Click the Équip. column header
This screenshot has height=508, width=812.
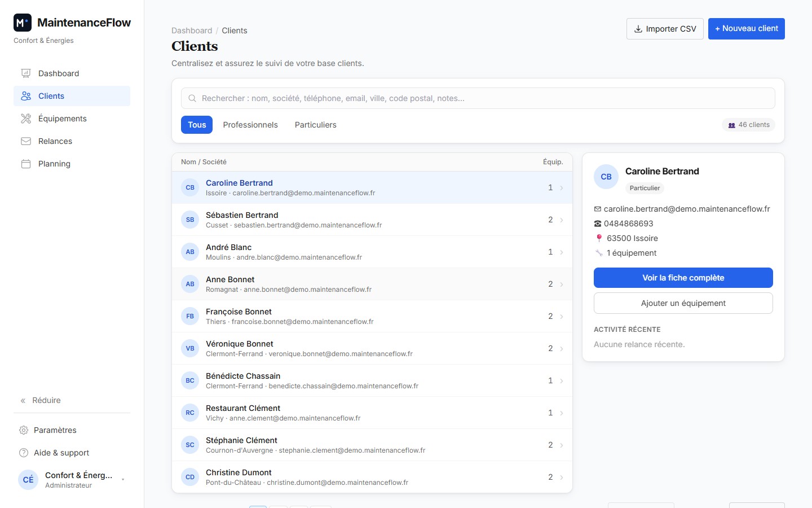553,162
